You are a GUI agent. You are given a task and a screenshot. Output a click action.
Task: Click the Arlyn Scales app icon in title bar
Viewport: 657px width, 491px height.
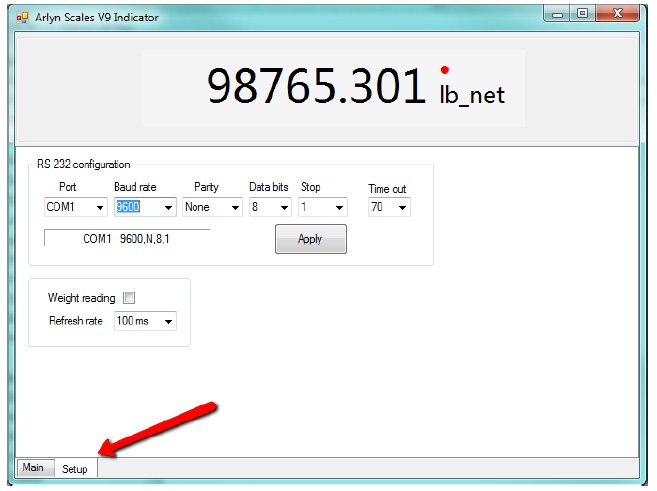pos(22,18)
